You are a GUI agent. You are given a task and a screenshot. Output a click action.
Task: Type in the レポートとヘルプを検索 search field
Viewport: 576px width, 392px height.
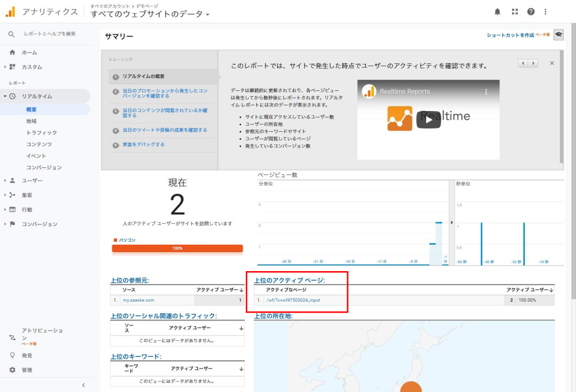[x=50, y=34]
